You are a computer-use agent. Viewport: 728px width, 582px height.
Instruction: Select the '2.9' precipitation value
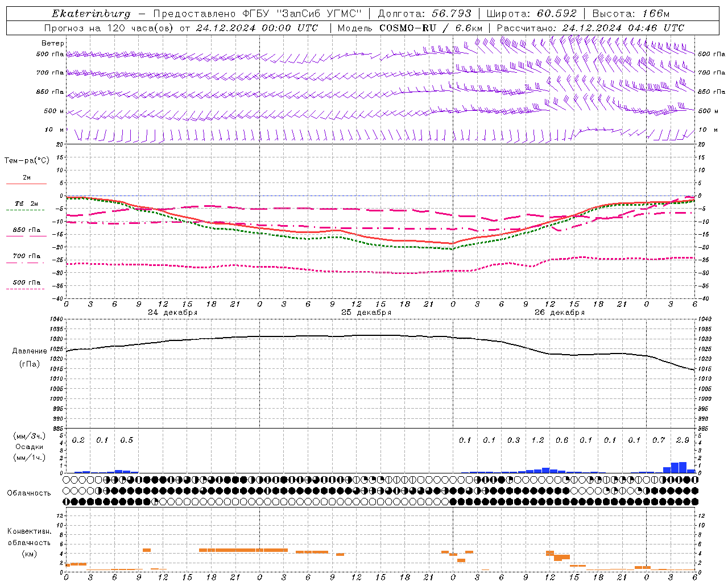[682, 440]
